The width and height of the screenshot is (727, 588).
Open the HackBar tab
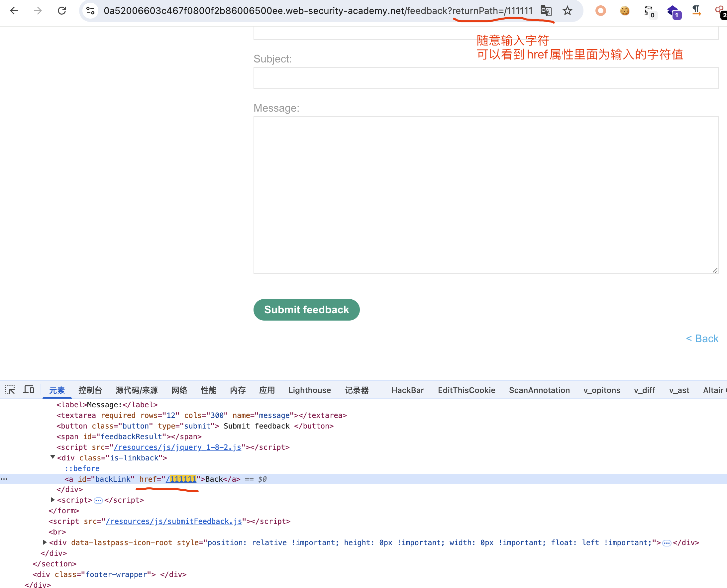click(x=407, y=390)
